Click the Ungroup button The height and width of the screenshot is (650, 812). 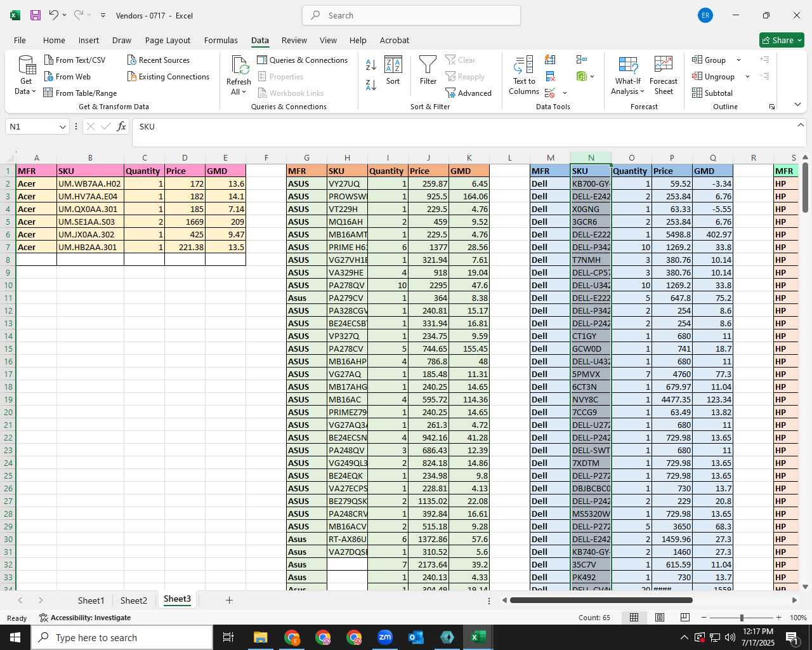714,76
